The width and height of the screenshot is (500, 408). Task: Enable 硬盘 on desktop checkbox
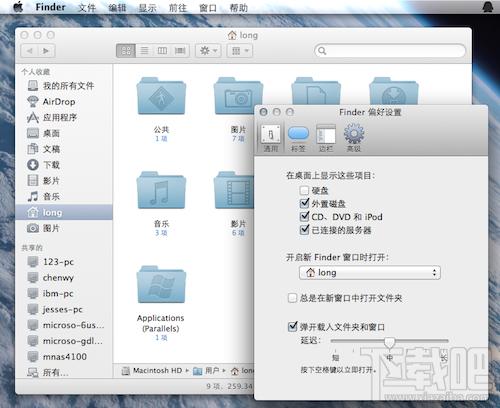point(304,190)
